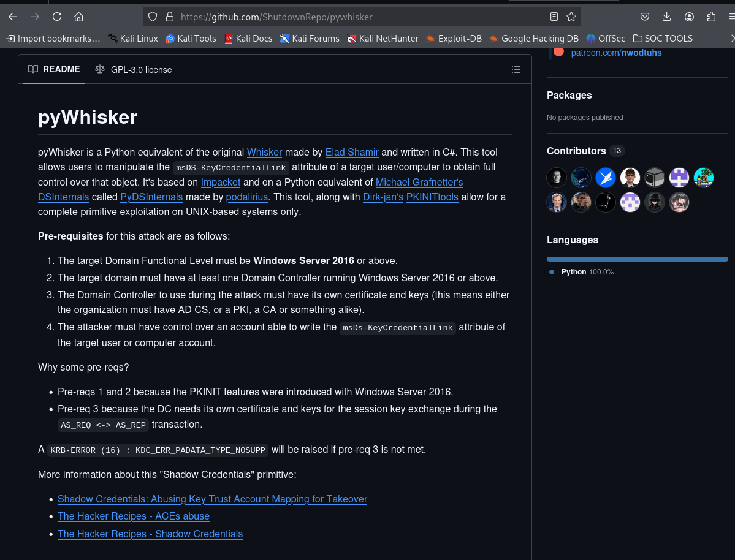Image resolution: width=735 pixels, height=560 pixels.
Task: Expand the SOC TOOLS bookmark folder
Action: click(663, 39)
